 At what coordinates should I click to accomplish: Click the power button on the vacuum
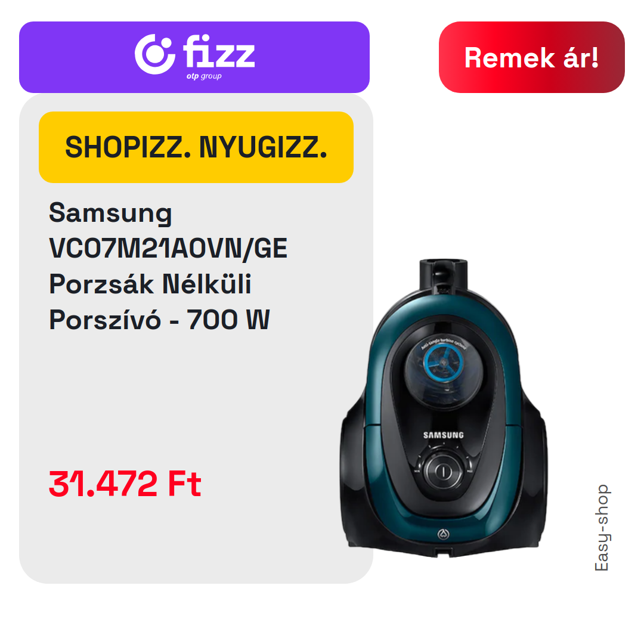point(443,471)
